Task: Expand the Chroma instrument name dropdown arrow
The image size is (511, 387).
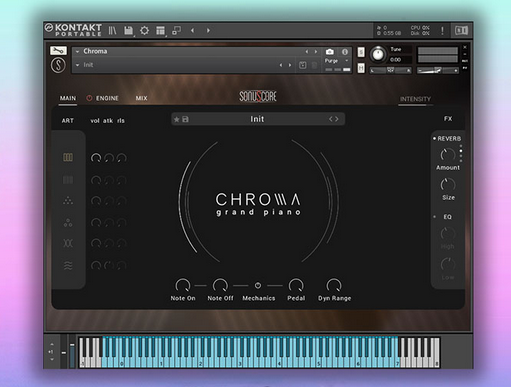Action: pyautogui.click(x=78, y=51)
